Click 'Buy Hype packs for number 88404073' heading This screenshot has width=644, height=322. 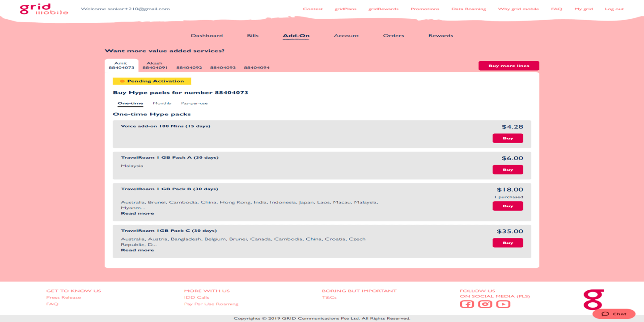[180, 93]
